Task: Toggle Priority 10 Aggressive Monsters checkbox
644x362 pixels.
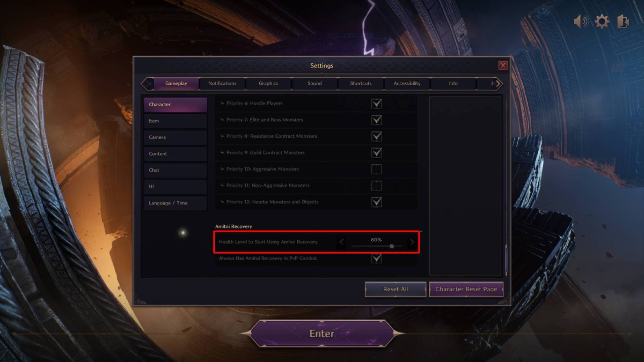Action: tap(376, 169)
